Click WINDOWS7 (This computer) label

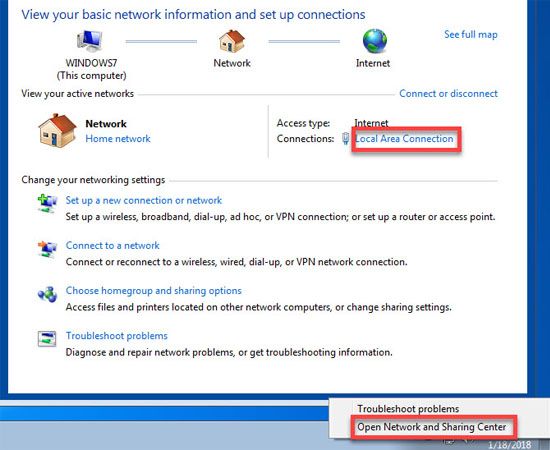91,69
